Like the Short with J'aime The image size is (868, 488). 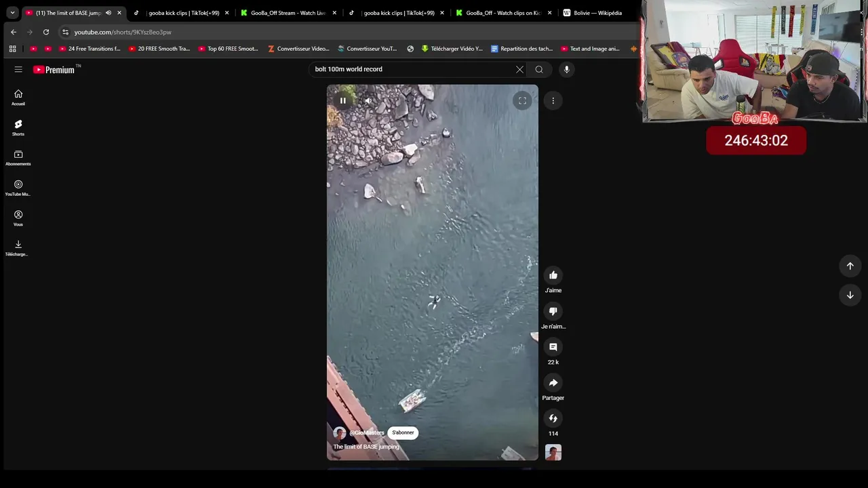tap(553, 275)
